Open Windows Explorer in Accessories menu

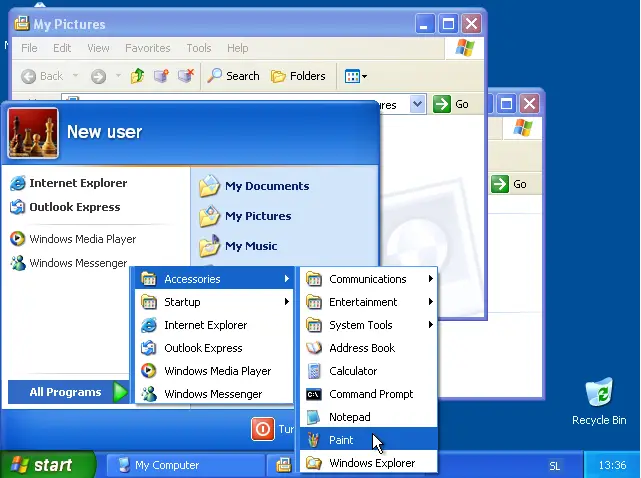(368, 462)
